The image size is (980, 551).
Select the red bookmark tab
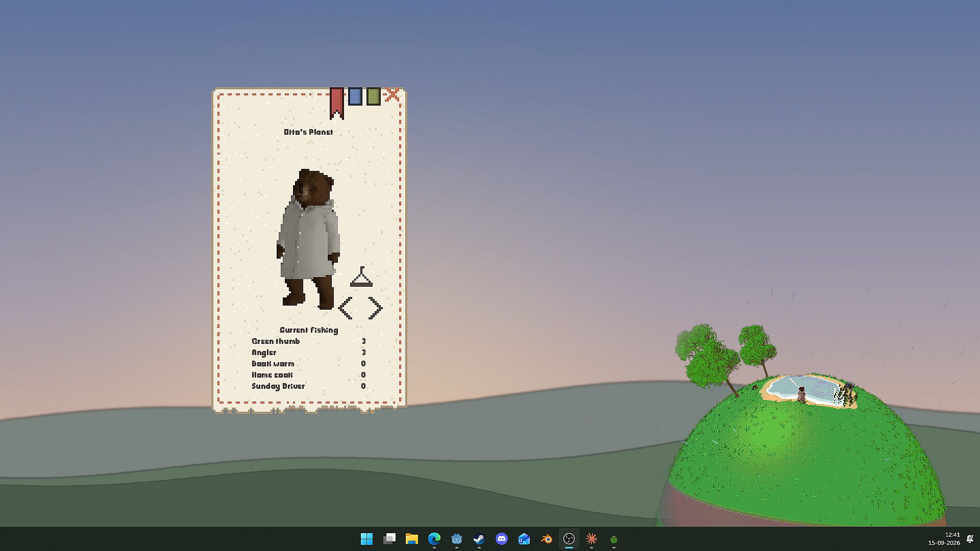[336, 103]
